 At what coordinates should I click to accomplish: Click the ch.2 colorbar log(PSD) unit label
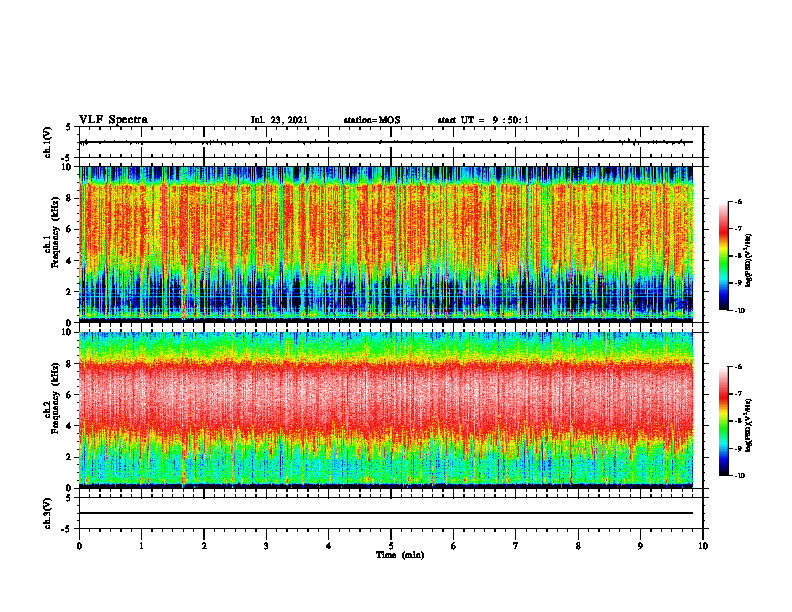(x=748, y=425)
